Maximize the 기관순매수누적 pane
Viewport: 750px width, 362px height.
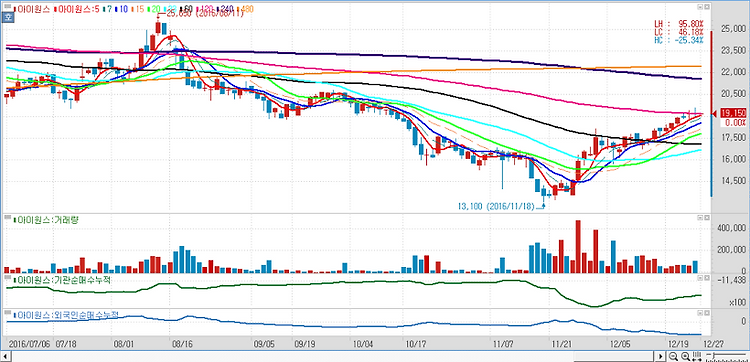click(706, 278)
